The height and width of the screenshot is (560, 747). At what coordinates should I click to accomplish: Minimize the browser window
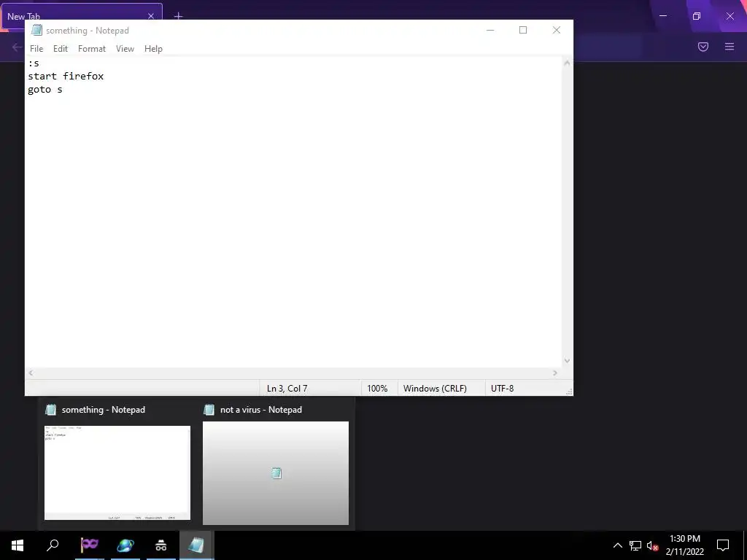663,16
